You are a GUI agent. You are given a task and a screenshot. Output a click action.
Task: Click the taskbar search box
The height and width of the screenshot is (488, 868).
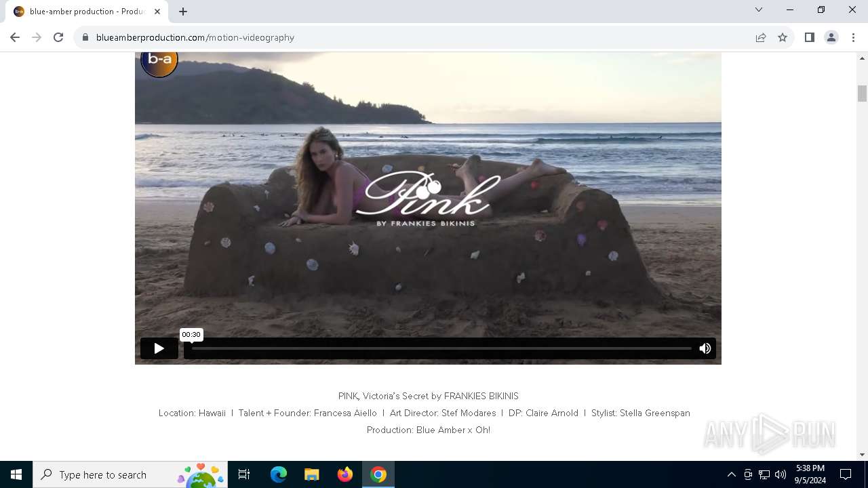pyautogui.click(x=130, y=474)
